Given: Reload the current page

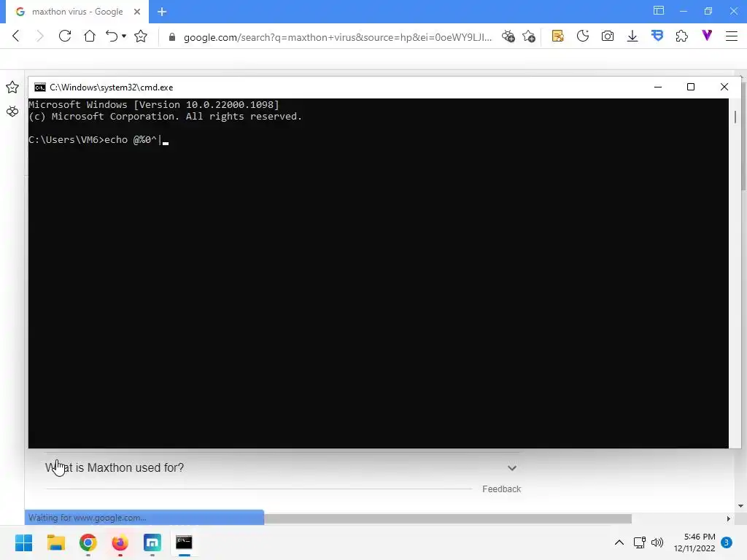Looking at the screenshot, I should pos(65,36).
